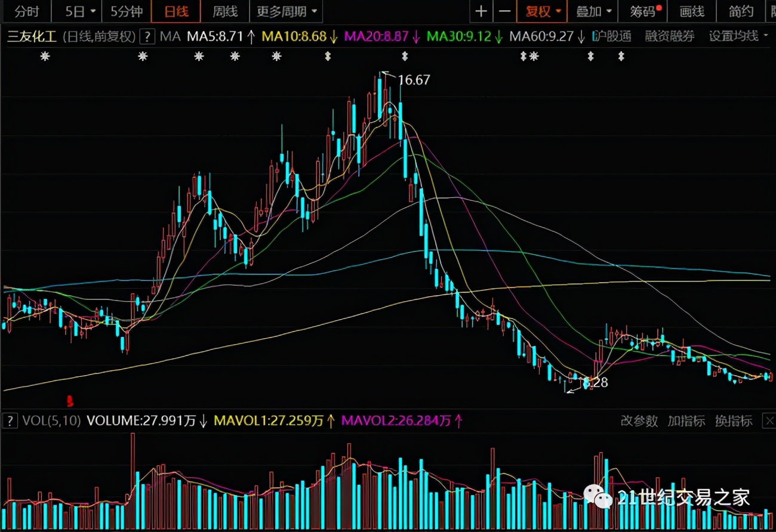Close the VOL indicator panel
Screen dimensions: 776x532
pyautogui.click(x=768, y=421)
